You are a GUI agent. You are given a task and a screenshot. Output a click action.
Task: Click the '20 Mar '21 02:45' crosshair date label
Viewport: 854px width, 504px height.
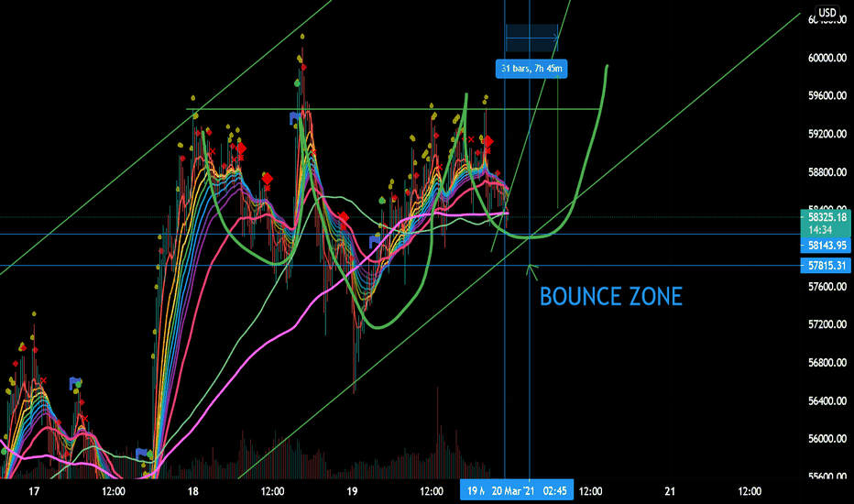pos(529,491)
